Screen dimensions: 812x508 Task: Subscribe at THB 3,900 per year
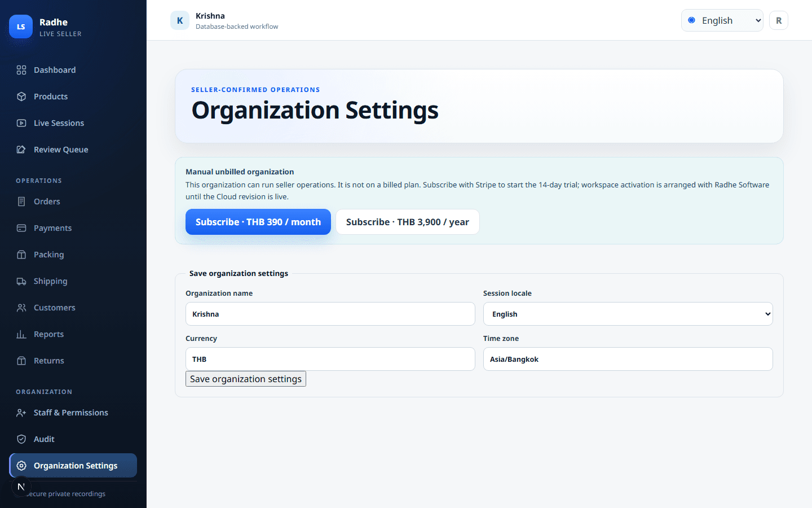[408, 222]
